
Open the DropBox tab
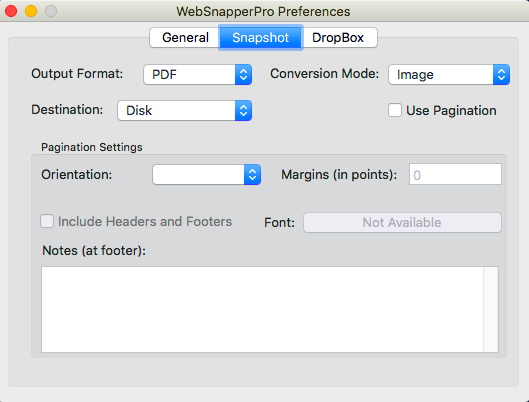tap(339, 37)
